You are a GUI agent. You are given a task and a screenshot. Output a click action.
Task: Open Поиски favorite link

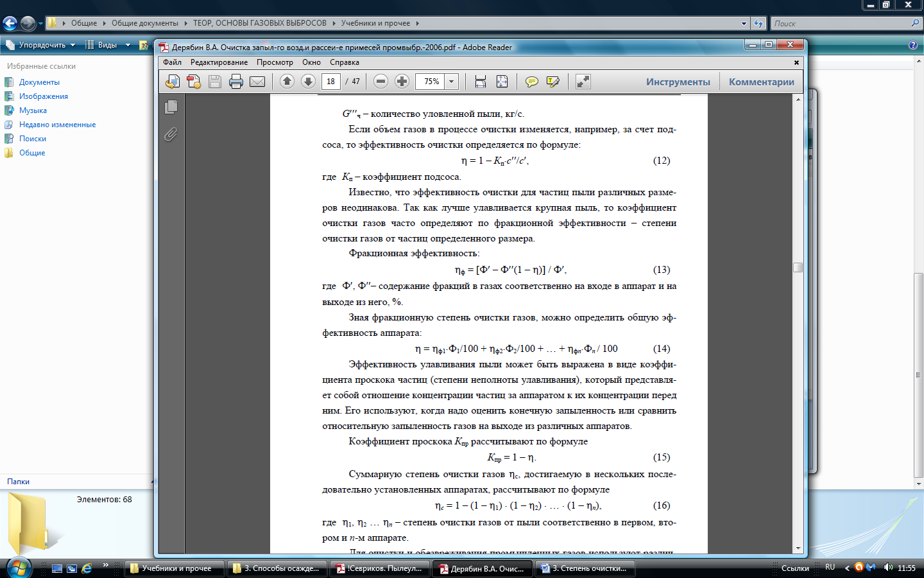(x=33, y=139)
